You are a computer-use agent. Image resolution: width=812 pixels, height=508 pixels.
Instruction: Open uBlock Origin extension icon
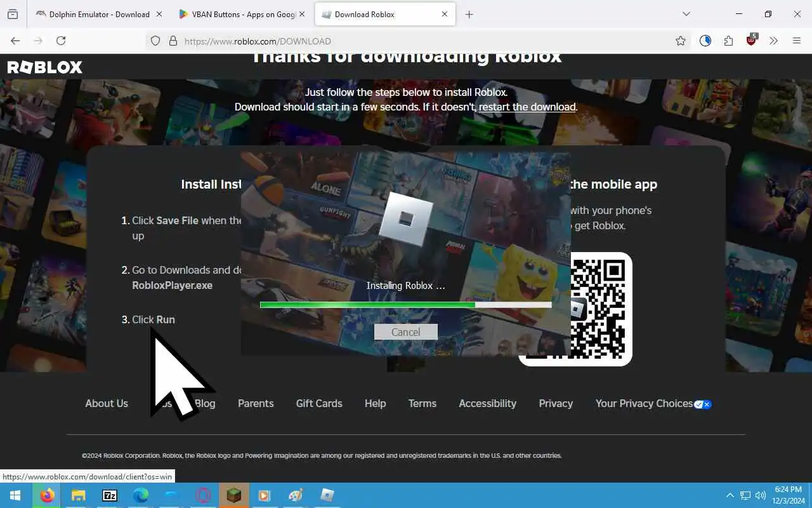752,40
